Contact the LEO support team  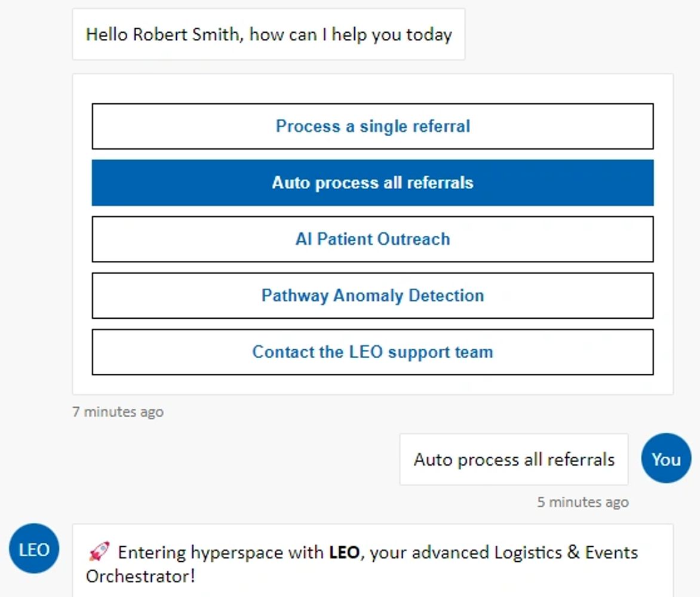point(372,352)
